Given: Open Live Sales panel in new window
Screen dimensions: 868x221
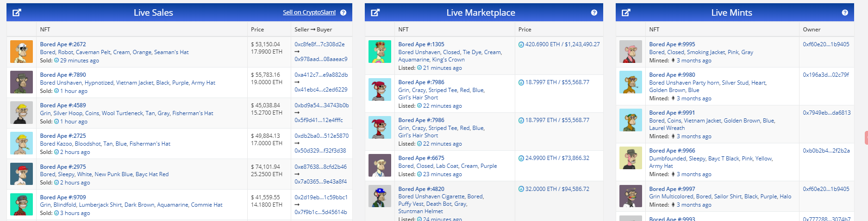Looking at the screenshot, I should [x=17, y=12].
